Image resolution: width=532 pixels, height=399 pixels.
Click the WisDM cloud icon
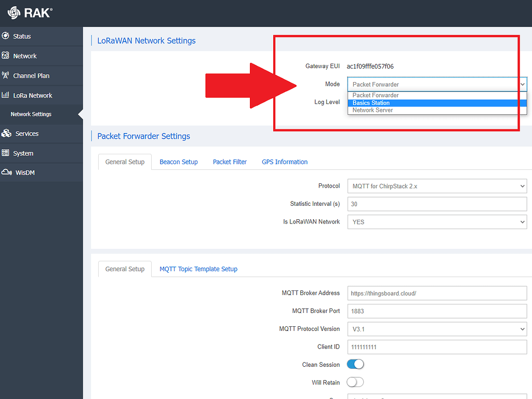(6, 172)
